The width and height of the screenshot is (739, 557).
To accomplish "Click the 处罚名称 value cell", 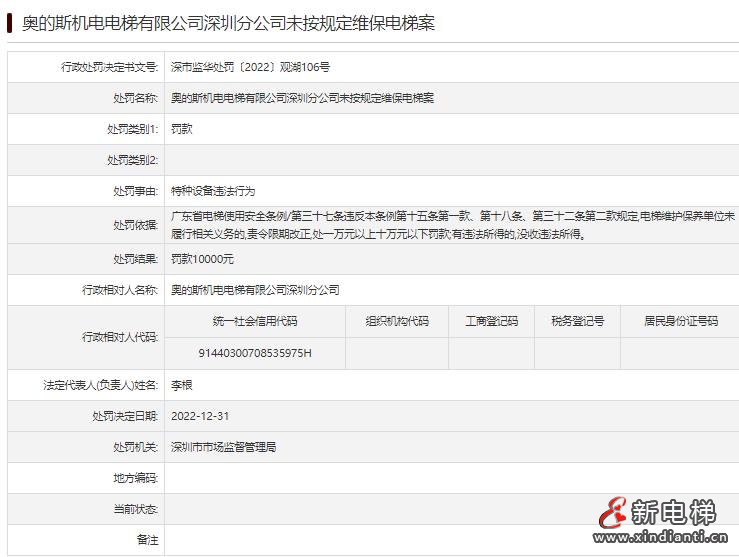I will pyautogui.click(x=302, y=98).
